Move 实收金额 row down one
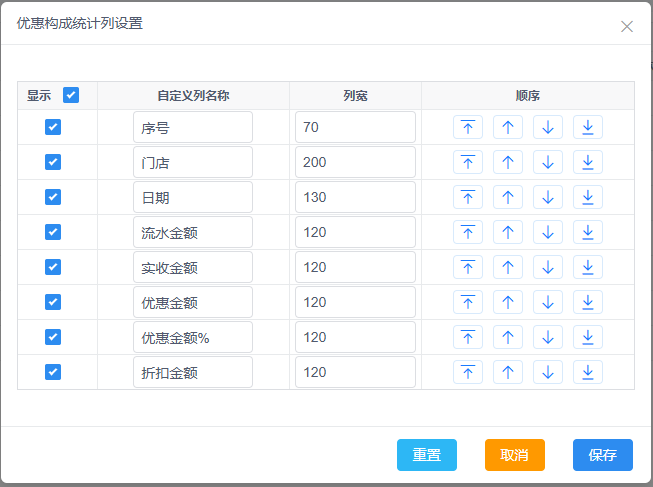This screenshot has height=487, width=653. click(x=548, y=267)
